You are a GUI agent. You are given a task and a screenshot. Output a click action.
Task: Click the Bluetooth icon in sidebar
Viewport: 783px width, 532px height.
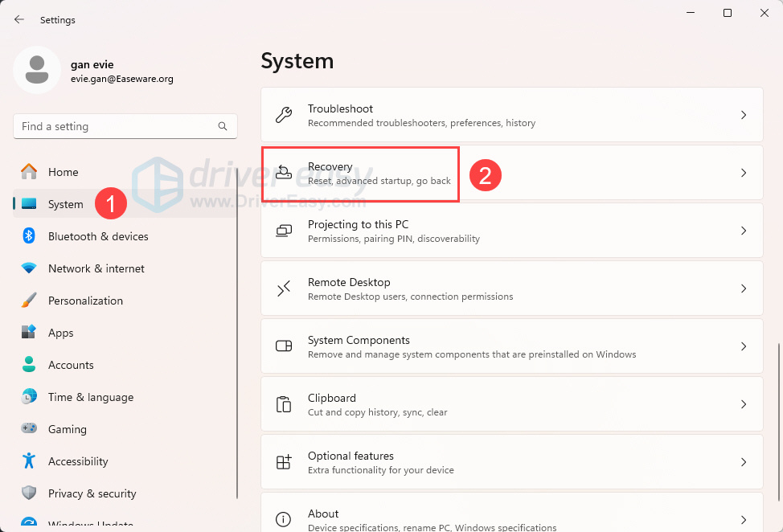pyautogui.click(x=29, y=236)
